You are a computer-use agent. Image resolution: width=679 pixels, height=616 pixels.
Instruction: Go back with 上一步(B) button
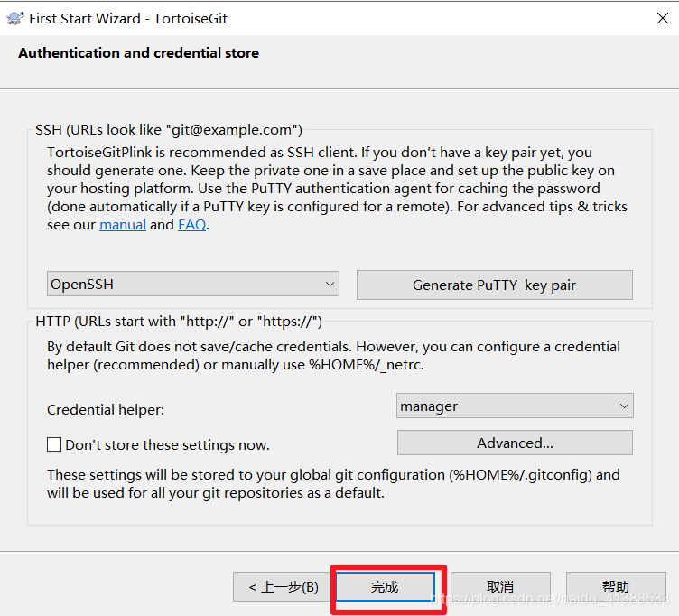pos(284,587)
